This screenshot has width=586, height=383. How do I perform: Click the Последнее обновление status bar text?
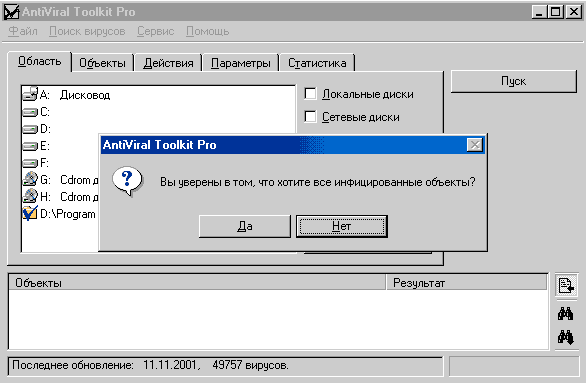click(150, 365)
